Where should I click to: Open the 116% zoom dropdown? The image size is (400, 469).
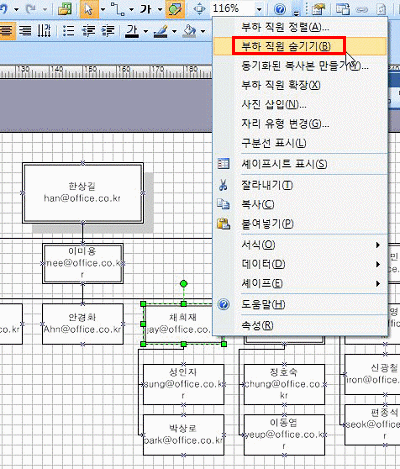pos(259,9)
